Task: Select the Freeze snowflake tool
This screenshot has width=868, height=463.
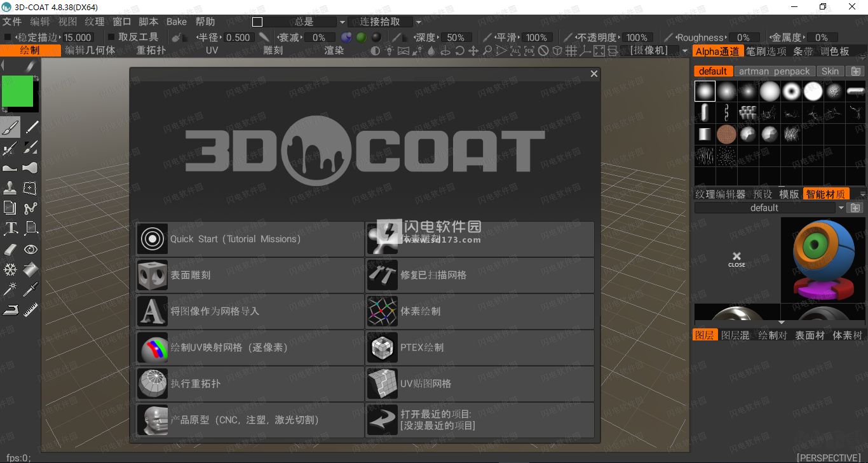Action: coord(10,269)
